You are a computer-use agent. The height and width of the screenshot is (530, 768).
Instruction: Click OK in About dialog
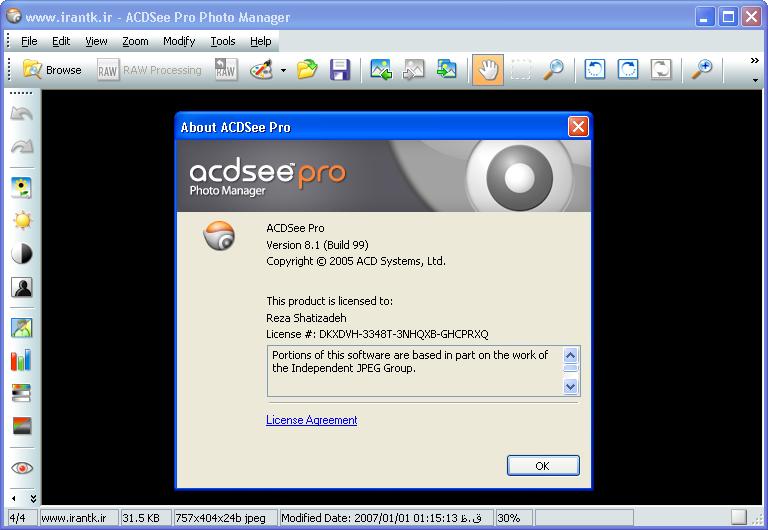[x=543, y=465]
